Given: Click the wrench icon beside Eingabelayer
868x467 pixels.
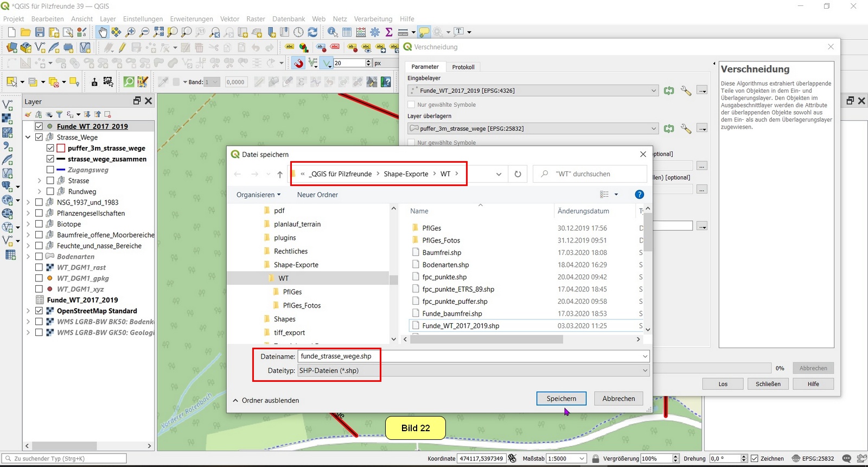Looking at the screenshot, I should click(686, 91).
